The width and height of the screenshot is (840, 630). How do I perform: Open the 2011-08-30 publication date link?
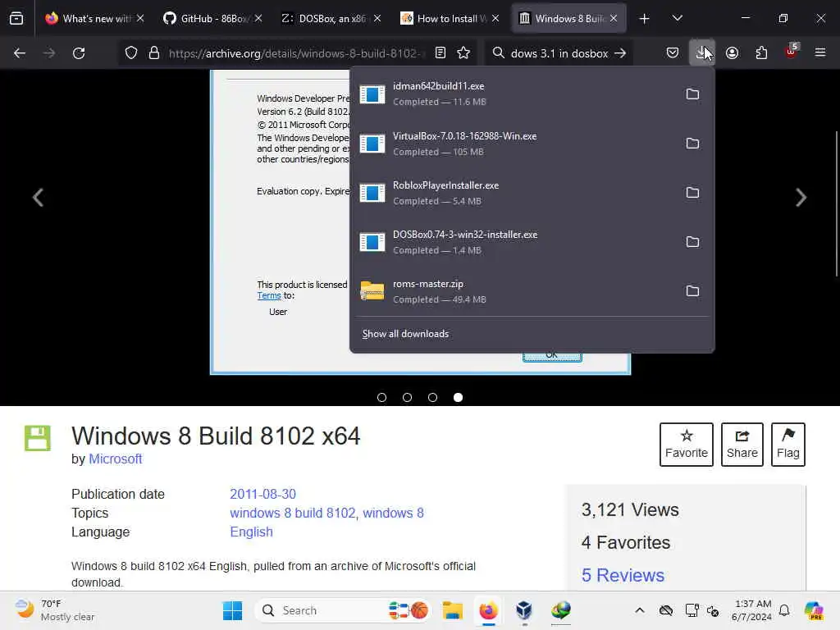(263, 494)
